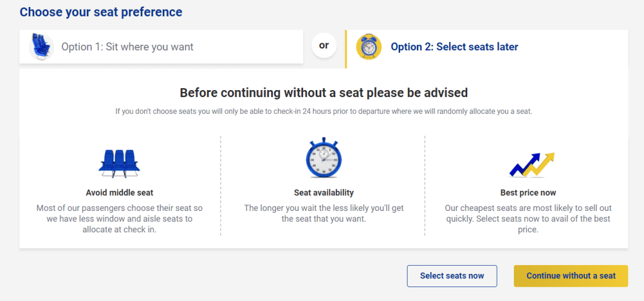Select Option 2: Select seats later tab
644x301 pixels.
[x=487, y=47]
